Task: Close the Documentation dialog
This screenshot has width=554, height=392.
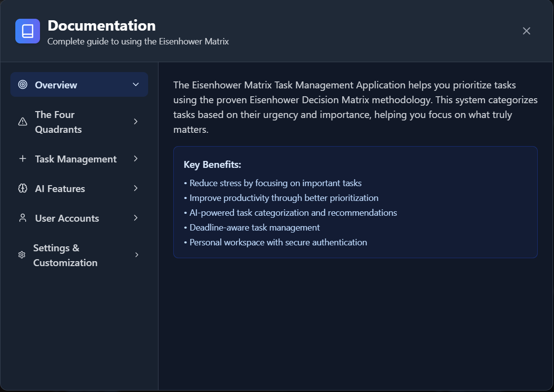Action: tap(526, 31)
